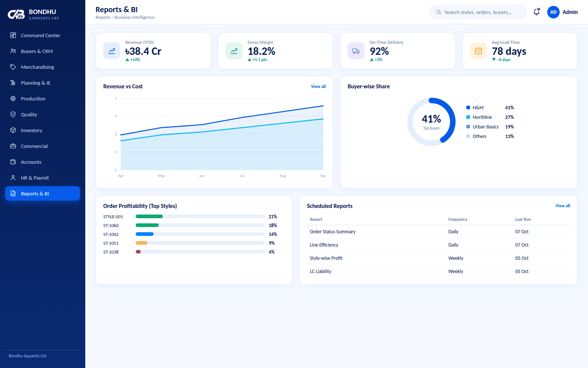Go to Command Center menu item
The width and height of the screenshot is (588, 368).
tap(43, 35)
